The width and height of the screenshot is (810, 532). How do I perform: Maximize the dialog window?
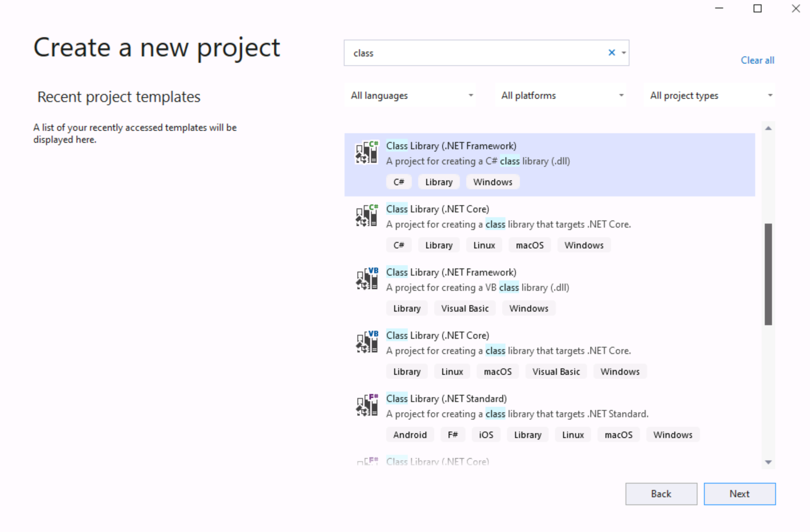[x=757, y=8]
